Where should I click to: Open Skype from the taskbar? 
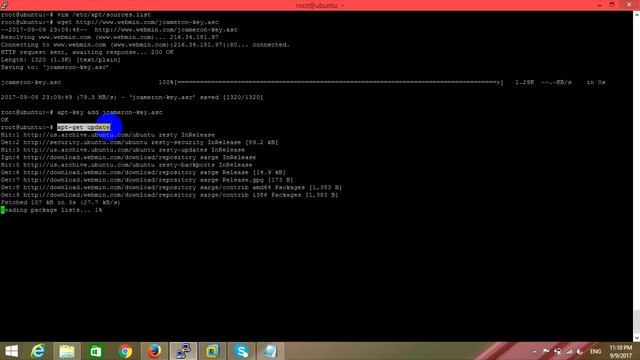click(242, 351)
